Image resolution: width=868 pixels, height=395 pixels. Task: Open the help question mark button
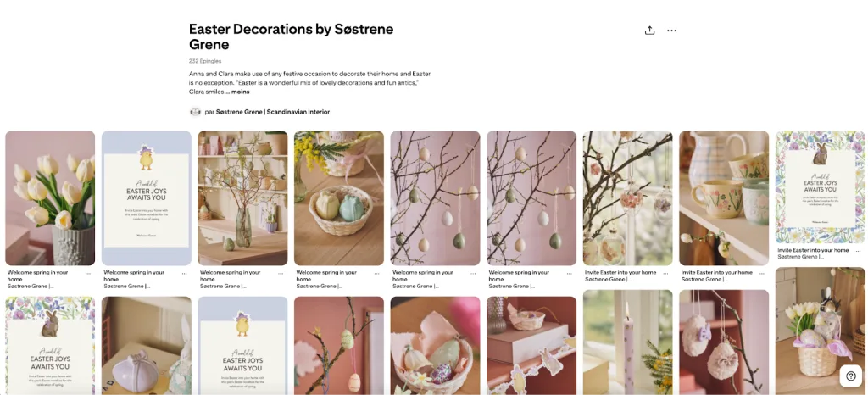pos(851,376)
